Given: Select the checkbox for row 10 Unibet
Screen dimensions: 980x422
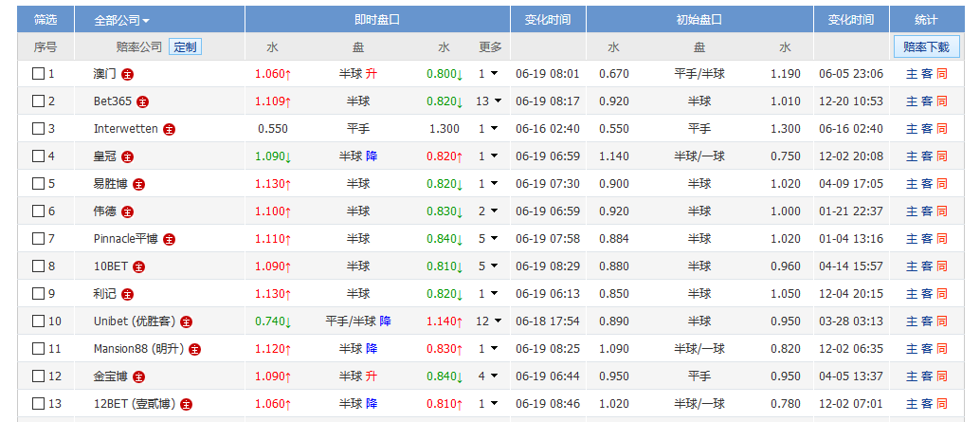Looking at the screenshot, I should point(39,321).
